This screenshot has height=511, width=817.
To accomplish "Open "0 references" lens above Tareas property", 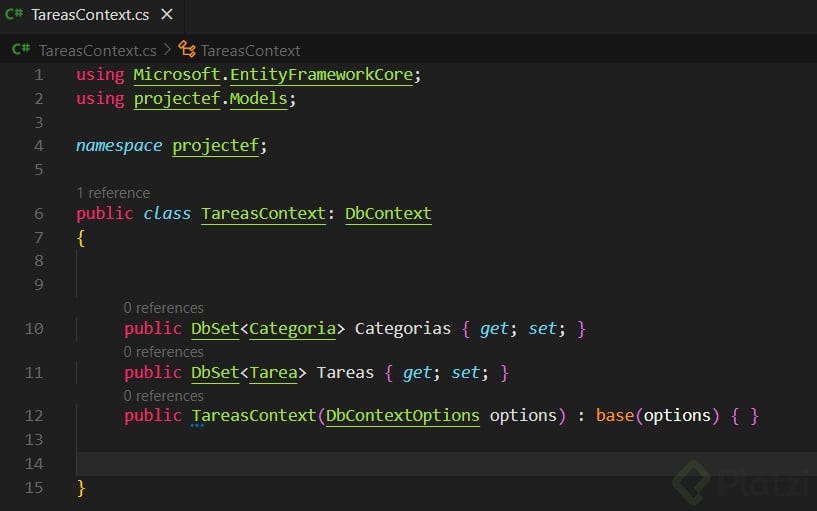I will [163, 352].
